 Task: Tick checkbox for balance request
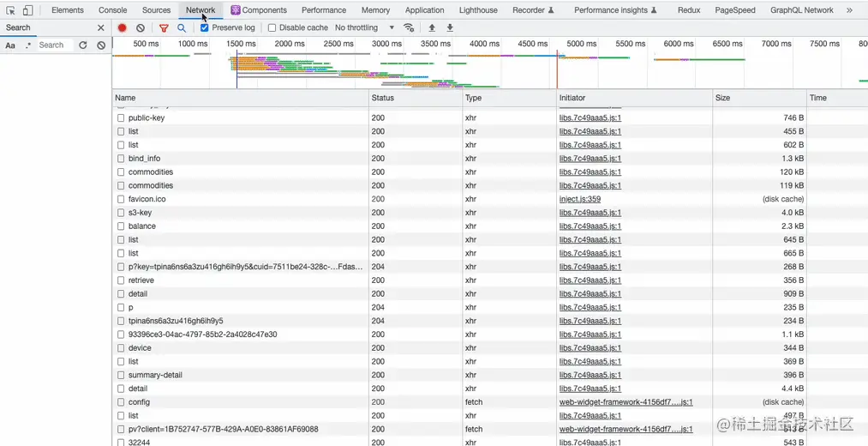(121, 226)
